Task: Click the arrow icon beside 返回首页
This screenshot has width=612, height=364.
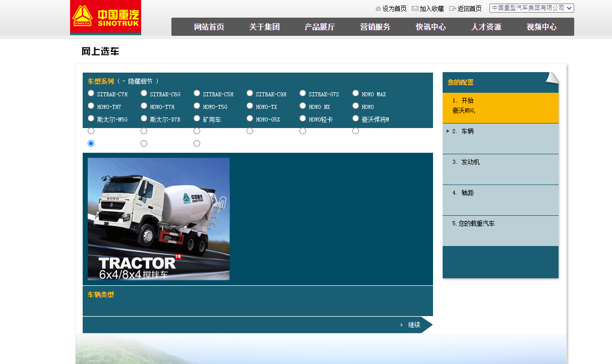Action: point(452,9)
